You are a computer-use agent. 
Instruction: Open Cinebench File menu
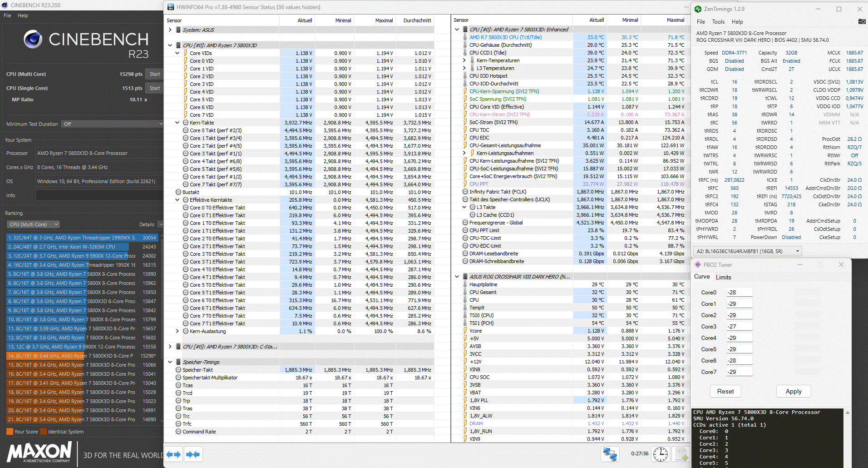pyautogui.click(x=7, y=15)
